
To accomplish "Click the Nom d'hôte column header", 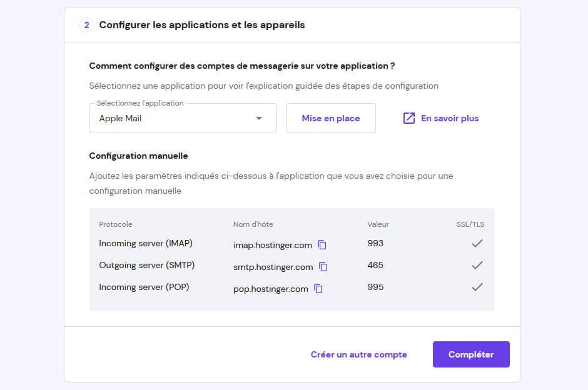I will pos(253,224).
